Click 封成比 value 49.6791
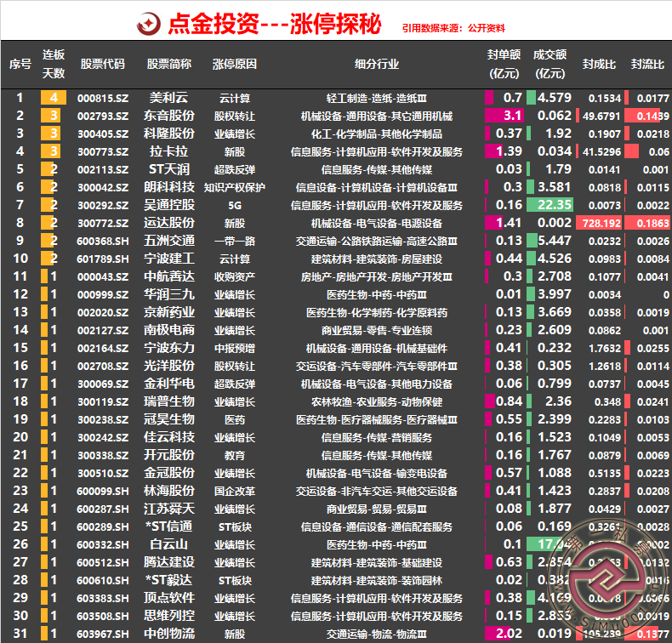This screenshot has height=643, width=672. [601, 116]
